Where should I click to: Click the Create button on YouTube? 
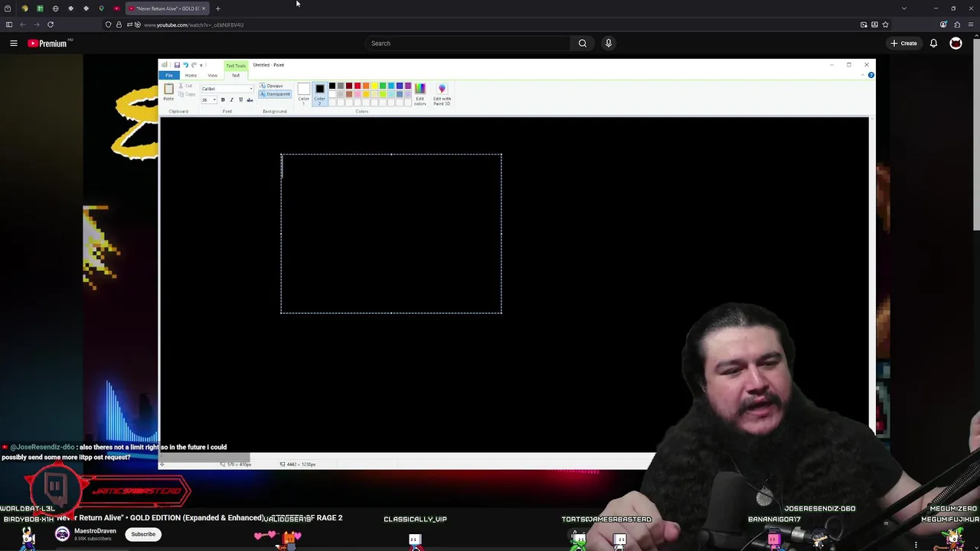904,44
